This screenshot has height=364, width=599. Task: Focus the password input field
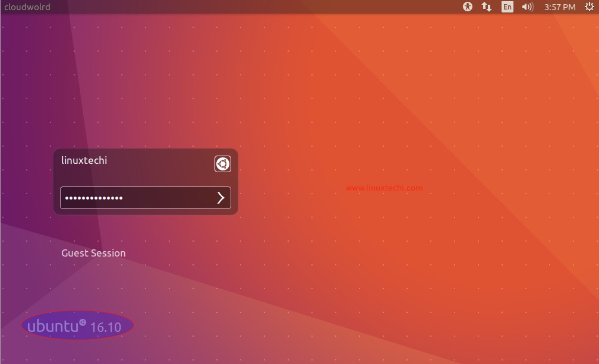[x=145, y=198]
